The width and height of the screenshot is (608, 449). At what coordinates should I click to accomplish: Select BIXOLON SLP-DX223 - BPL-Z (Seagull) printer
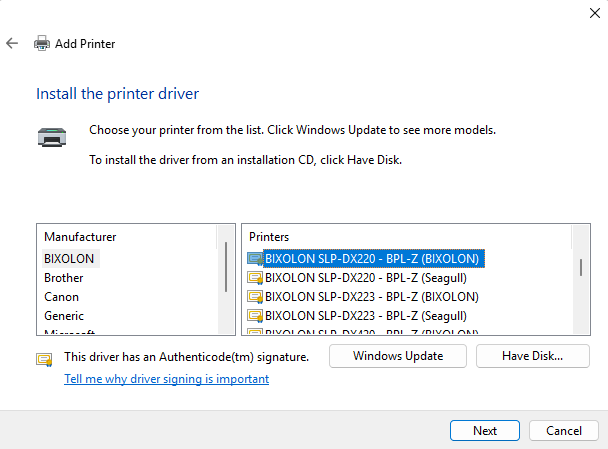pyautogui.click(x=366, y=316)
